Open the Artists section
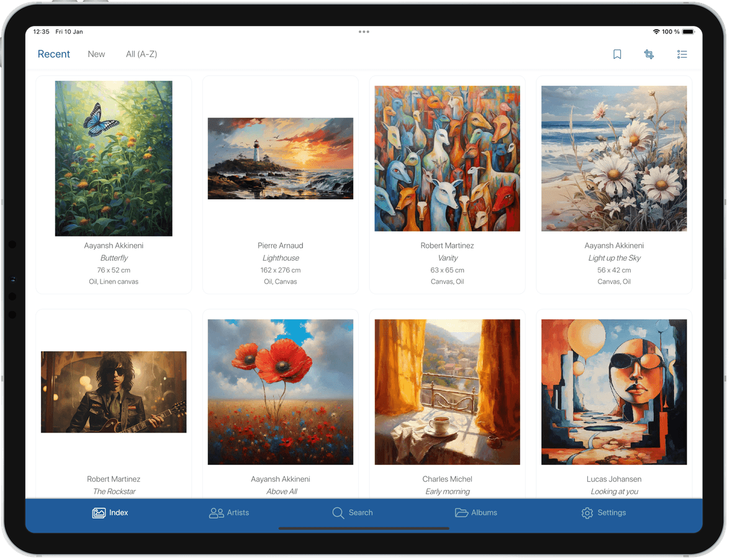 [228, 513]
